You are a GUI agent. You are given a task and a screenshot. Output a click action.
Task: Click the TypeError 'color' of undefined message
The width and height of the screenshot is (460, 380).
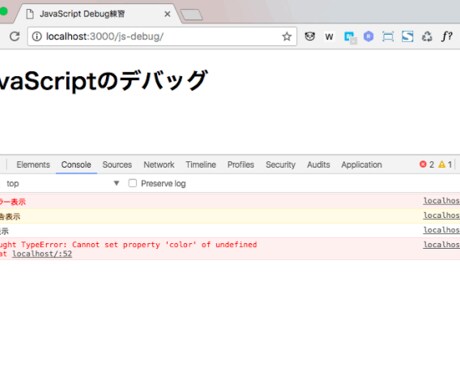(x=128, y=245)
